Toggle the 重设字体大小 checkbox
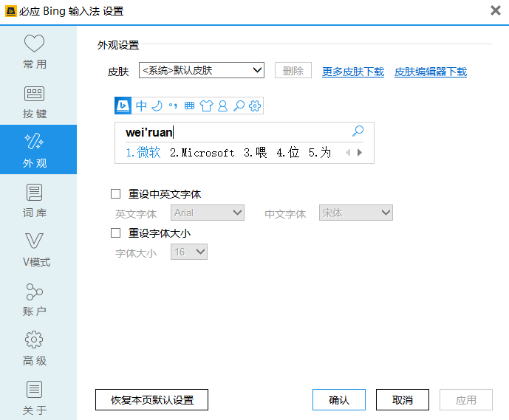This screenshot has width=509, height=420. [115, 233]
